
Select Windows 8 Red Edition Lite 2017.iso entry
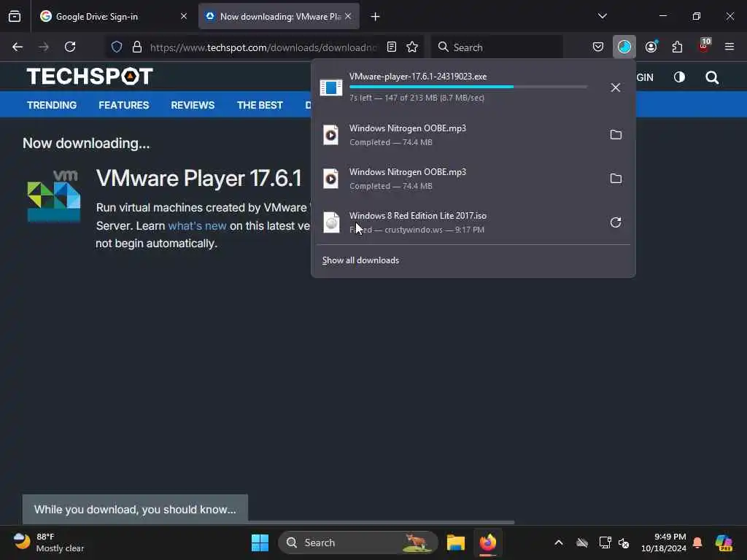point(458,222)
